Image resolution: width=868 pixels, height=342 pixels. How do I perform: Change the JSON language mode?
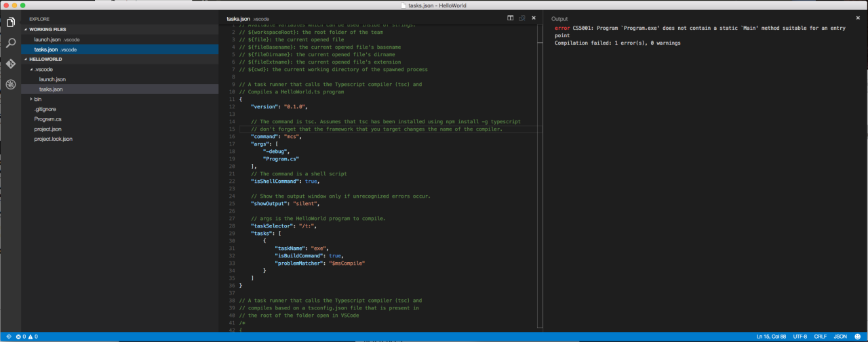pyautogui.click(x=840, y=337)
